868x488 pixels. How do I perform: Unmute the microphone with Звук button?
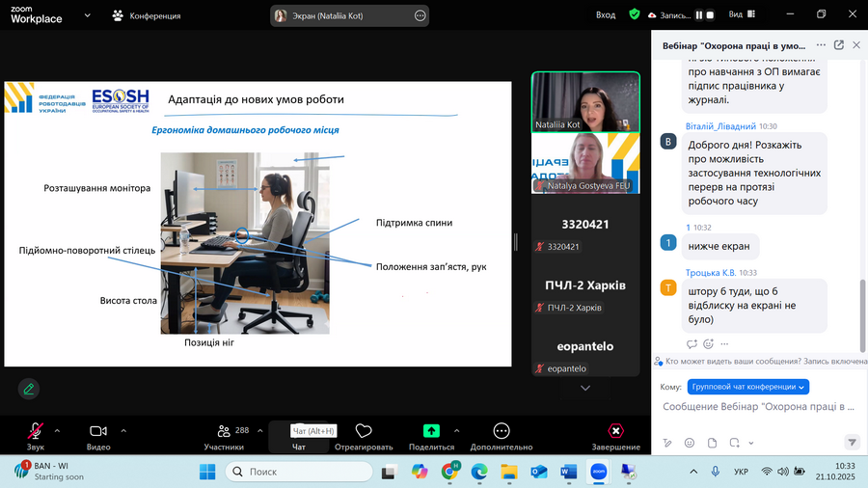(36, 432)
